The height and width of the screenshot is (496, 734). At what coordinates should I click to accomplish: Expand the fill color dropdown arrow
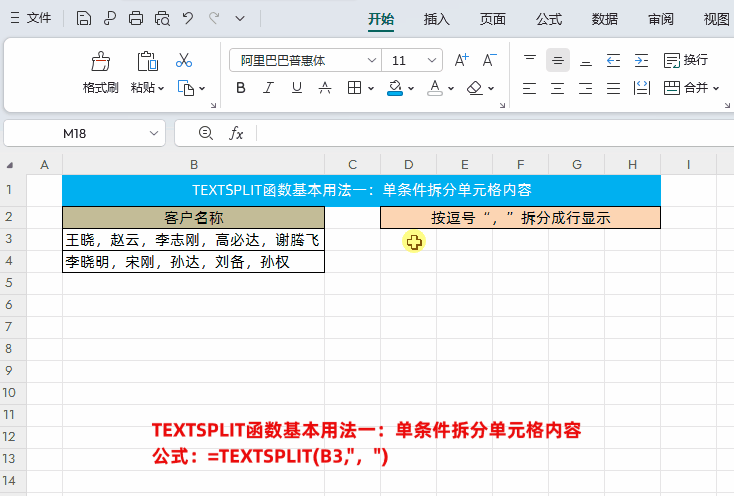coord(411,88)
